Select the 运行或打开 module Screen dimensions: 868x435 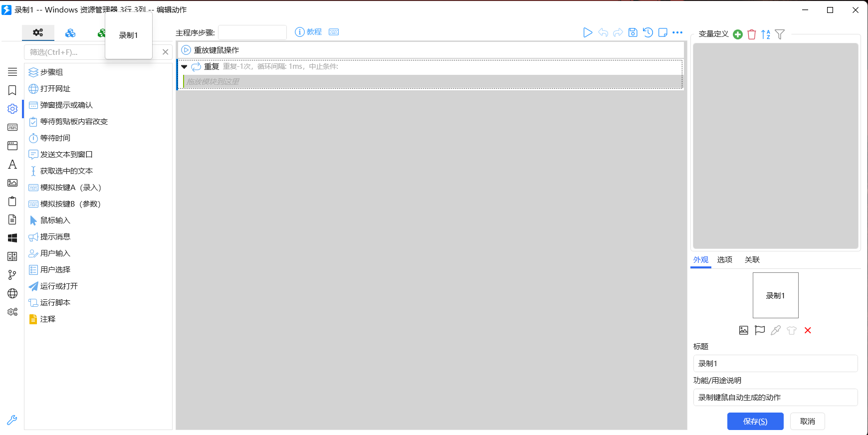coord(98,286)
